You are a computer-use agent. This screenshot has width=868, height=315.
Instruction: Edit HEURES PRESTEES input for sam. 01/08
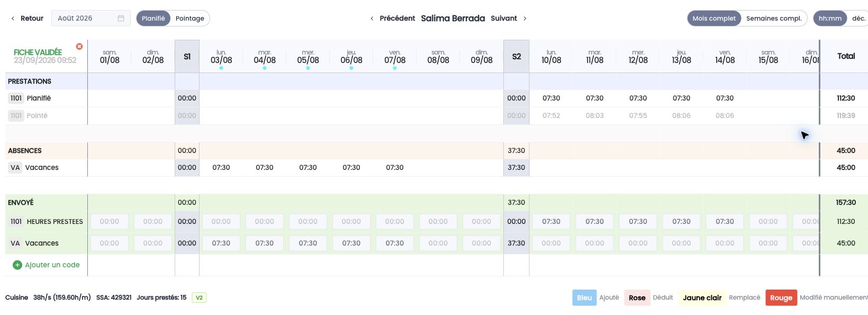pos(110,221)
